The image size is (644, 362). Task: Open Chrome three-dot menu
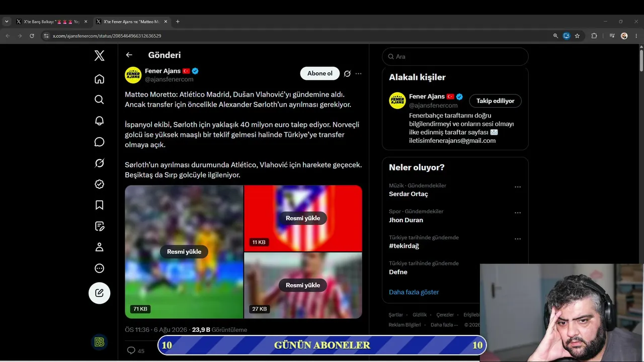coord(636,36)
